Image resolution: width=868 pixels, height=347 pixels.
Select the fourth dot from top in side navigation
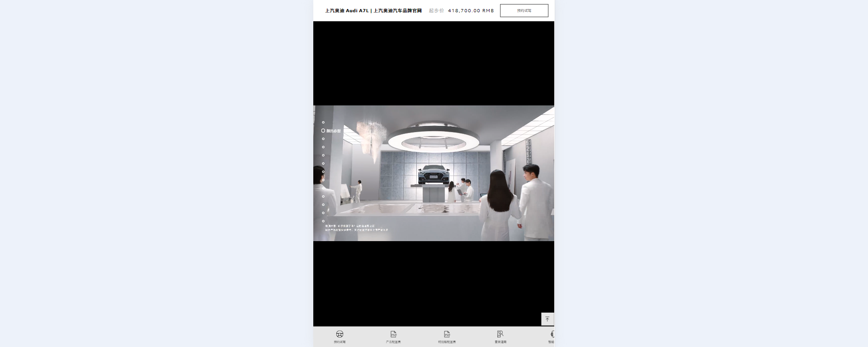323,147
